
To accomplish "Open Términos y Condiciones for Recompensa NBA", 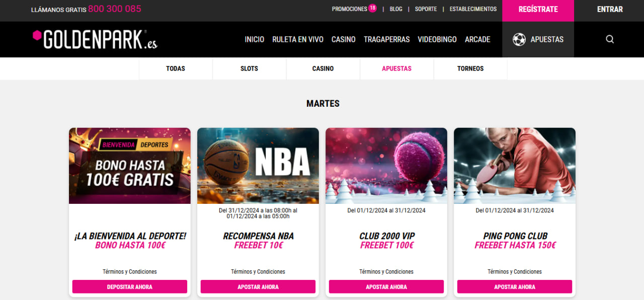I will [x=258, y=271].
